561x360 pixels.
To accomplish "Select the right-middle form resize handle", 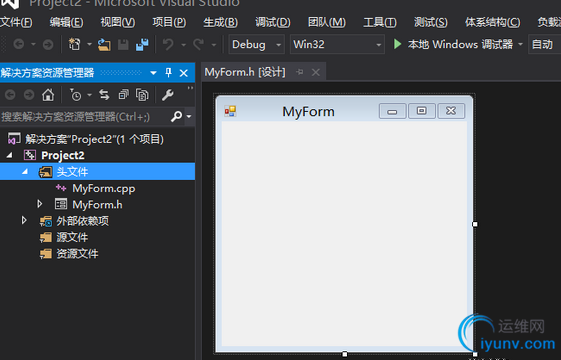I will (475, 224).
